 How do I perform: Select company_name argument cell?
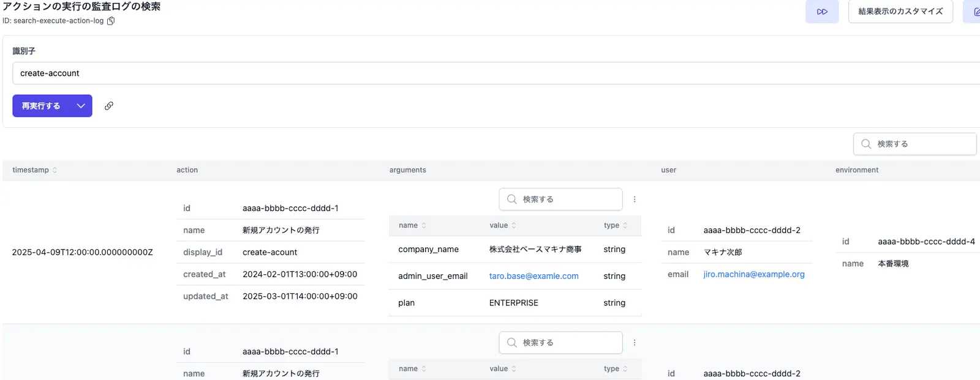(x=429, y=249)
